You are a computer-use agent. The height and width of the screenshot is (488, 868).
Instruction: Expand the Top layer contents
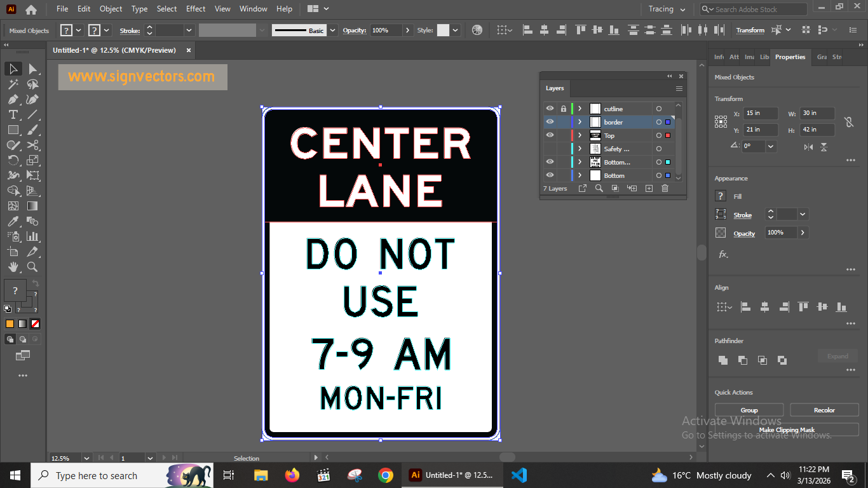pyautogui.click(x=580, y=135)
